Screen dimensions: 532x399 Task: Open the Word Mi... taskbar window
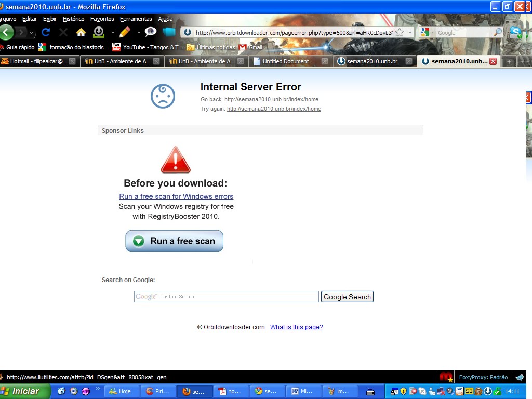303,391
